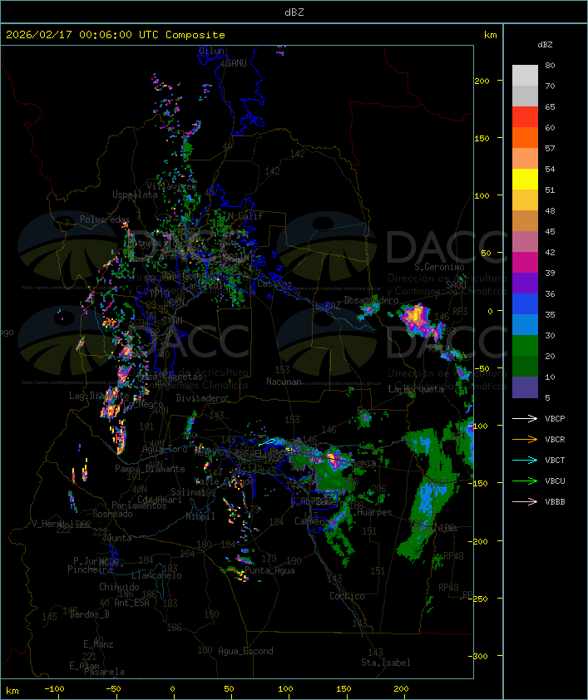Click the Villavicen map label

click(171, 186)
